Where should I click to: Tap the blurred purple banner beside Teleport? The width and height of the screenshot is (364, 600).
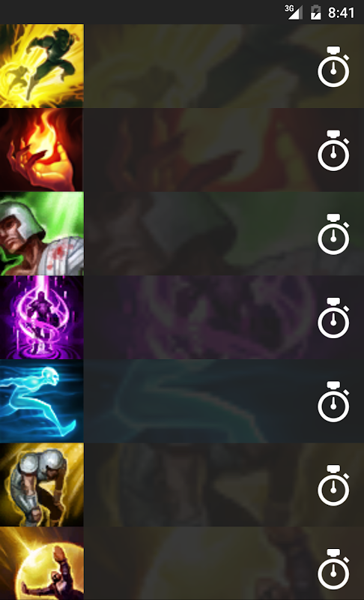224,317
